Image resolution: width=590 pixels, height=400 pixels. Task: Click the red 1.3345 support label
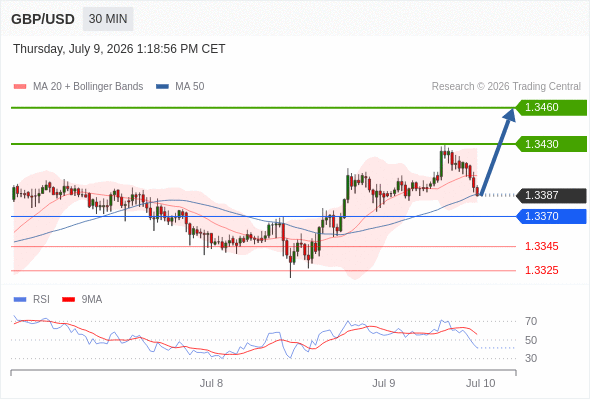click(x=541, y=246)
